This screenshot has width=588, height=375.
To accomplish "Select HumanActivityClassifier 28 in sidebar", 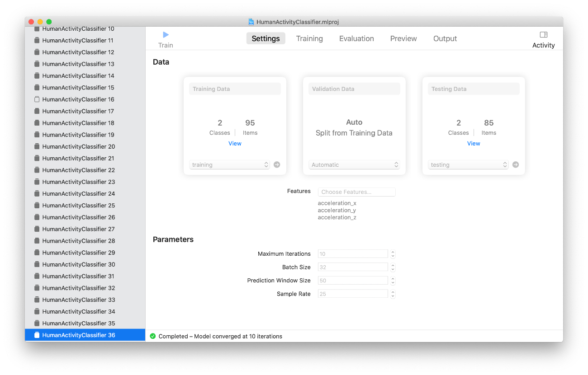I will click(85, 241).
